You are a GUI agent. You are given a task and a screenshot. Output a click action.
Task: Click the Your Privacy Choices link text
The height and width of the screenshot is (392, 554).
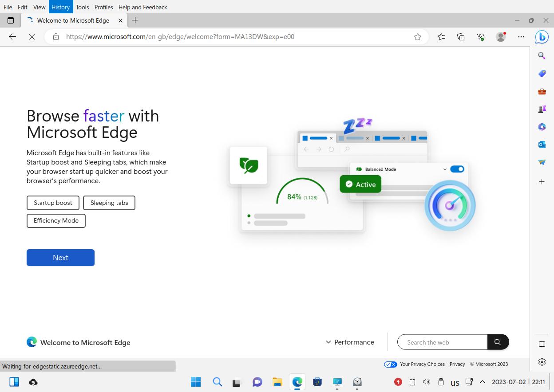(x=422, y=364)
